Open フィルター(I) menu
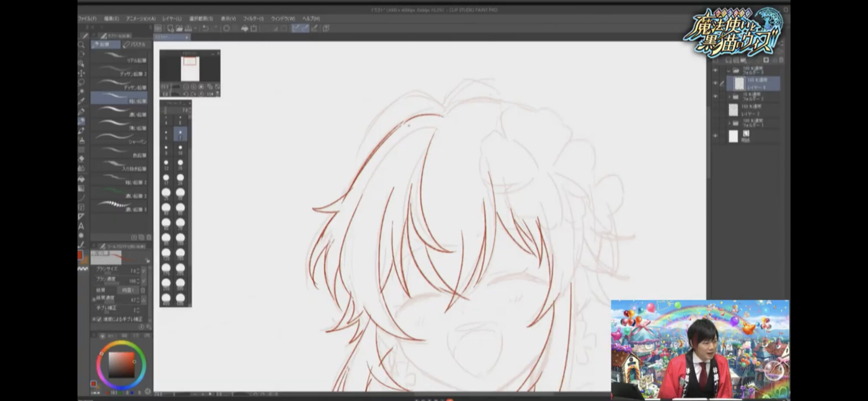 (253, 19)
